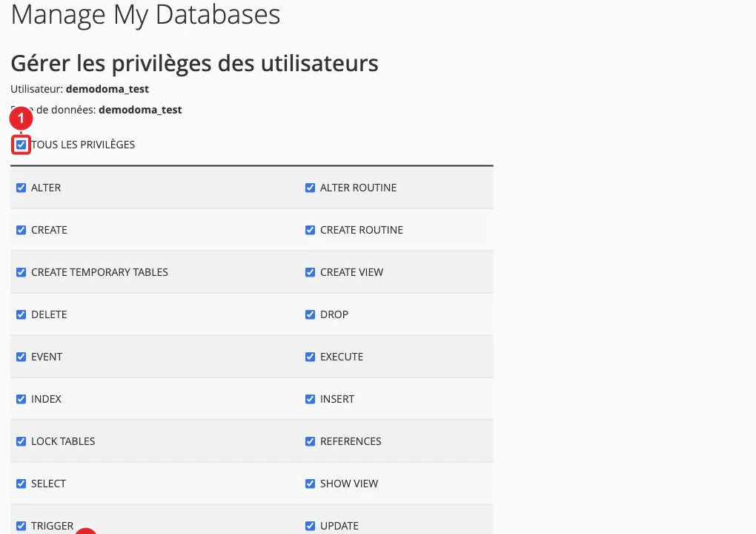The image size is (756, 534).
Task: Toggle the SHOW VIEW checkbox
Action: [310, 484]
